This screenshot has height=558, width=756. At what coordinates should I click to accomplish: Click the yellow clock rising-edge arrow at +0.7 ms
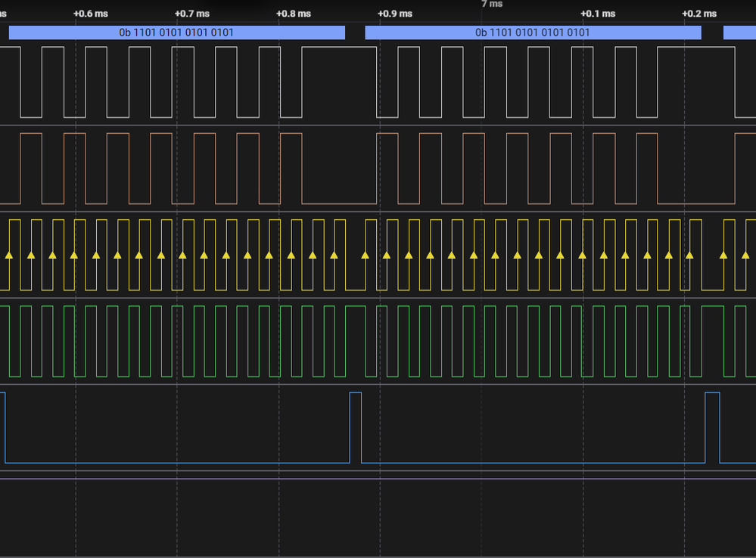click(x=182, y=256)
